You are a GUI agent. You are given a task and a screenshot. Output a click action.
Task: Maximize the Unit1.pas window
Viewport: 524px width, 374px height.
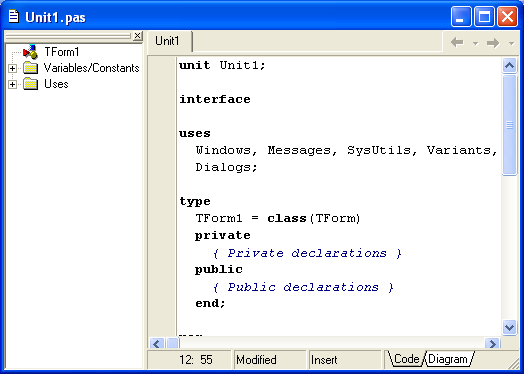point(484,16)
